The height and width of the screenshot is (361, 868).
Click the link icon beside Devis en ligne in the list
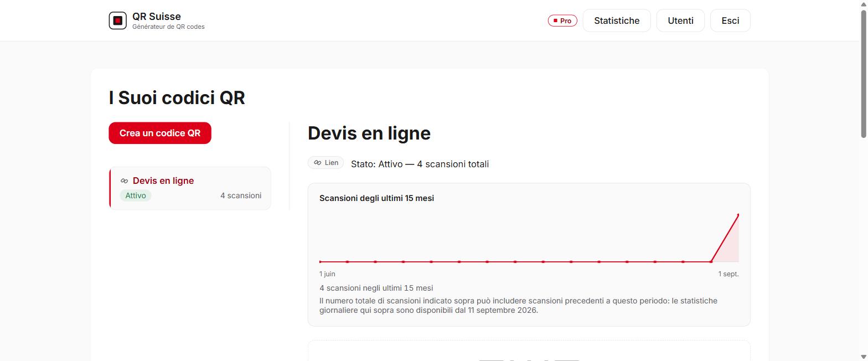[x=124, y=181]
